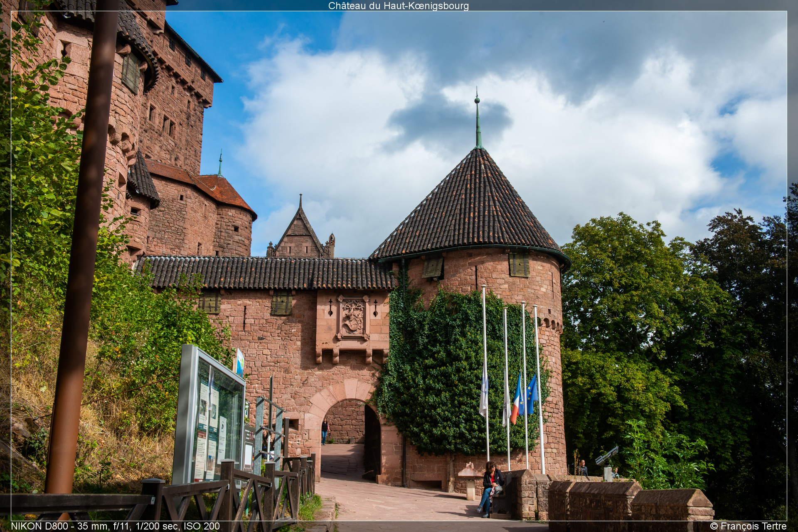Click the castle photo
This screenshot has width=798, height=532.
tap(399, 266)
